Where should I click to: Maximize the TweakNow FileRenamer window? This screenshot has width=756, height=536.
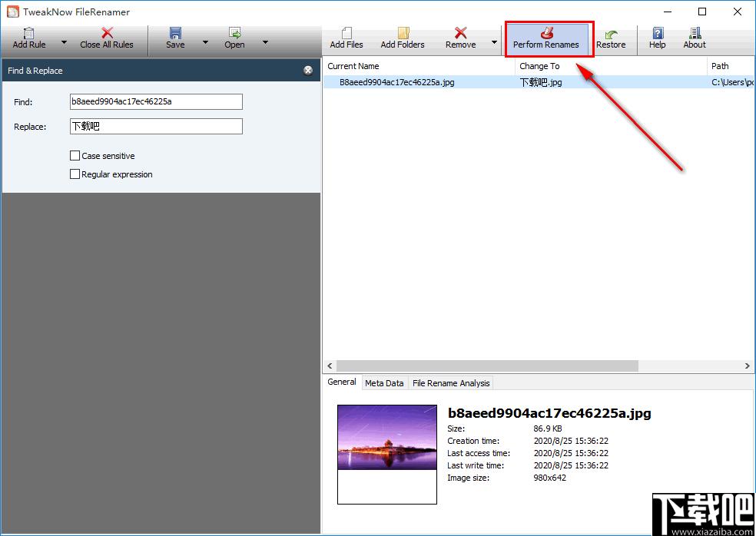(702, 12)
